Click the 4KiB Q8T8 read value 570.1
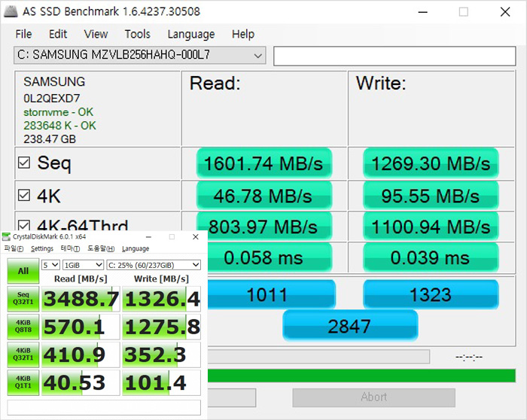527x420 pixels. pos(81,327)
